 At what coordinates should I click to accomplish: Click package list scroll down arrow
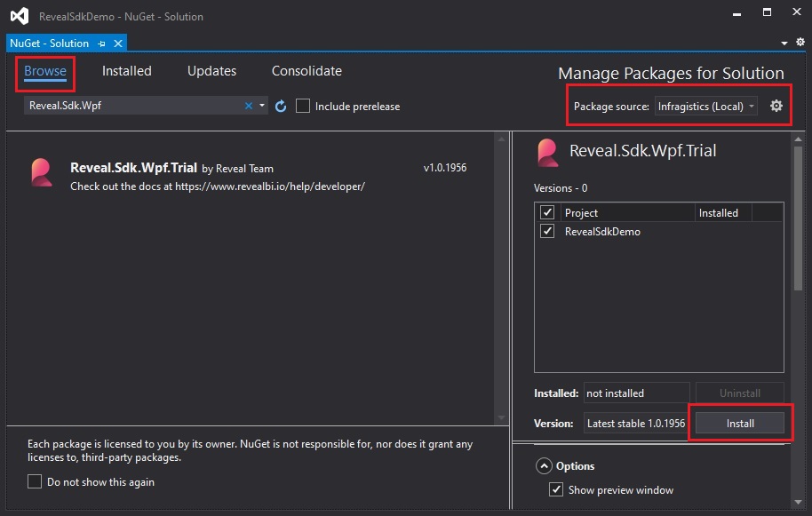point(501,417)
